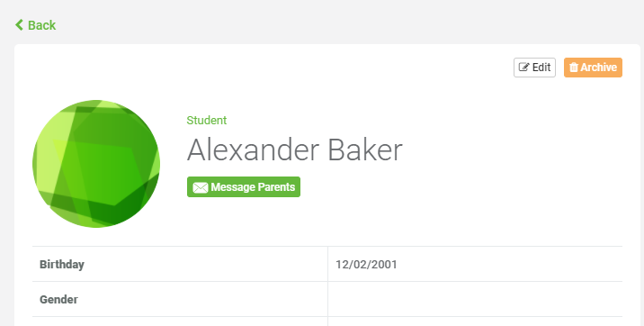Click the empty Gender value cell

pos(475,299)
